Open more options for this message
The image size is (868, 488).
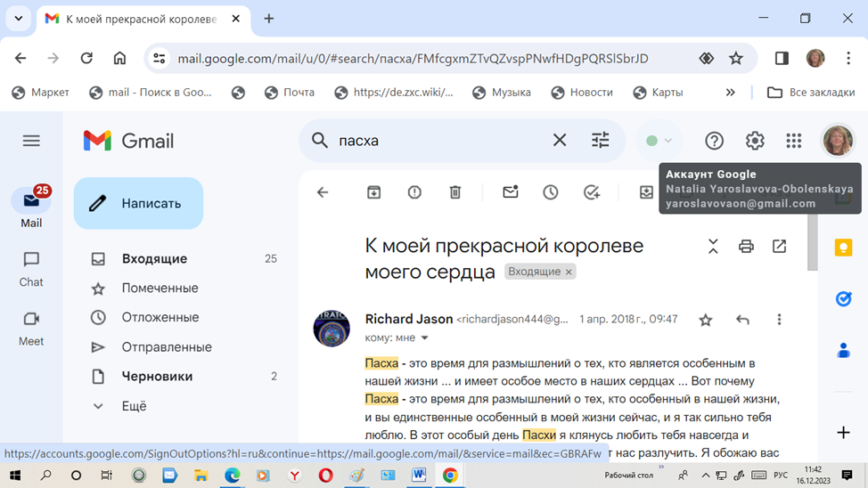(x=779, y=319)
